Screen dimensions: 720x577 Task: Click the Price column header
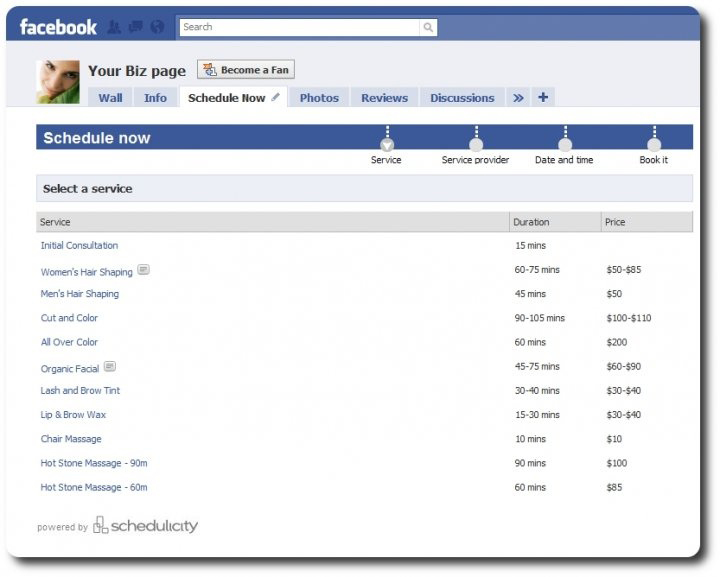(x=647, y=222)
